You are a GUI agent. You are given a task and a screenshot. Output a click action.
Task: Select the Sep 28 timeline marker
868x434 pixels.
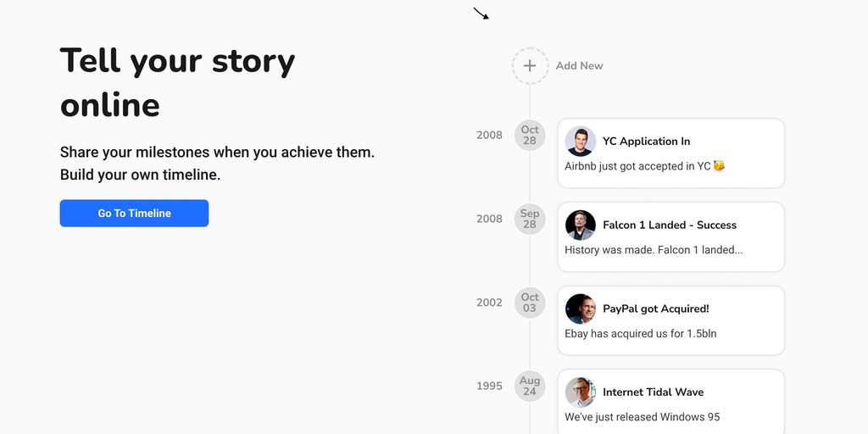click(530, 219)
